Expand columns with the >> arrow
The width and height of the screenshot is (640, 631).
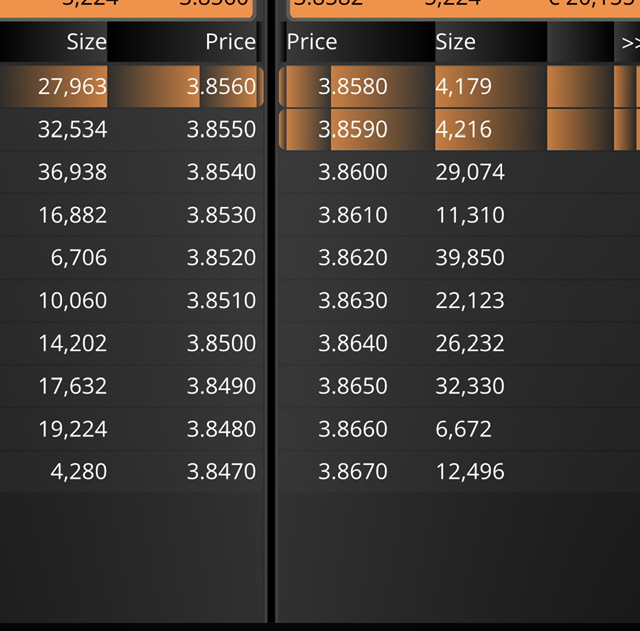tap(629, 42)
